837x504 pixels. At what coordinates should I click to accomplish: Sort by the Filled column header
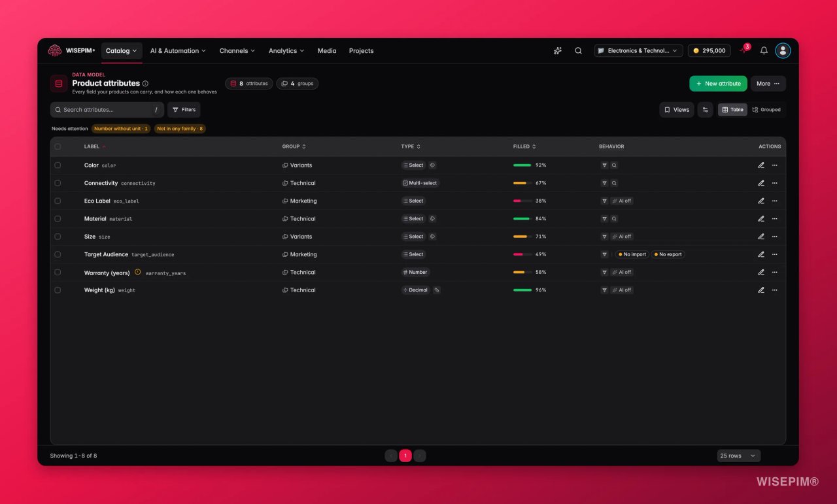click(x=524, y=146)
